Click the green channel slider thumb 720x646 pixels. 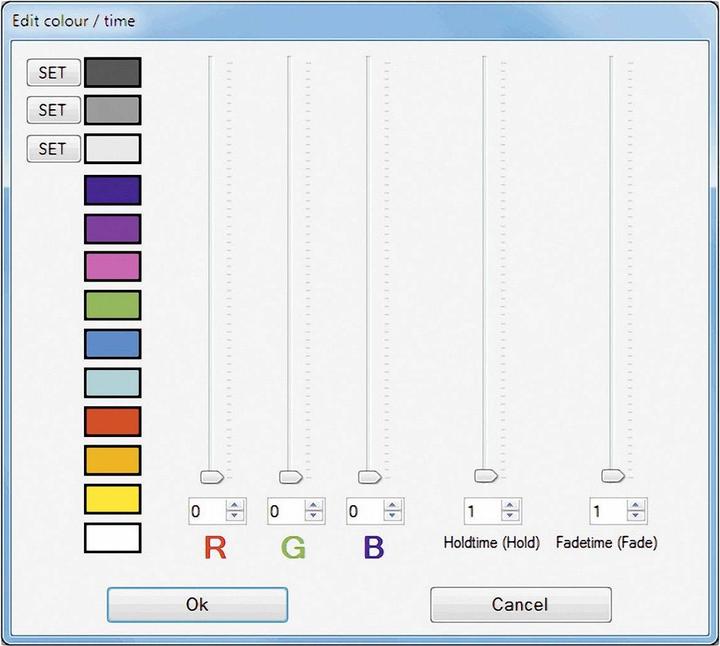click(290, 476)
